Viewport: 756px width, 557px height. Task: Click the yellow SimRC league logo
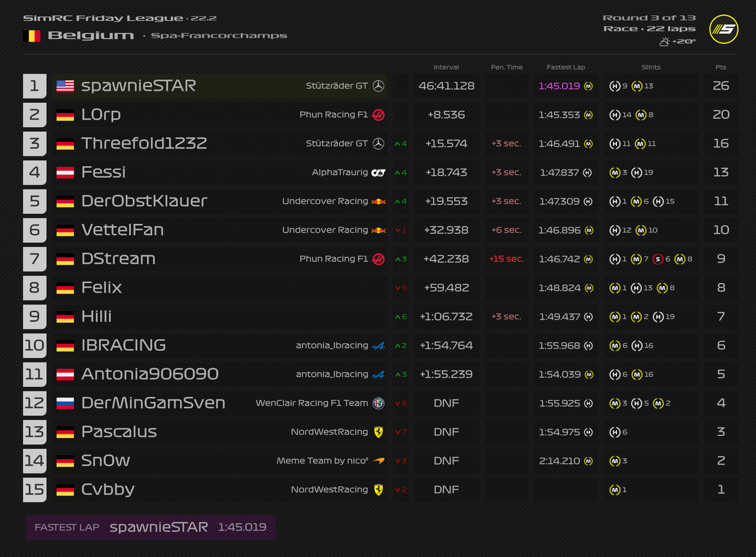point(724,30)
